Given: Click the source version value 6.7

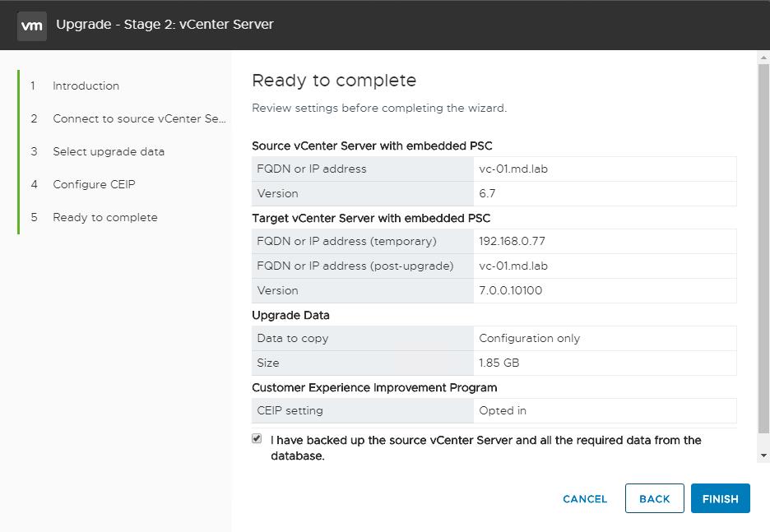Looking at the screenshot, I should tap(487, 193).
